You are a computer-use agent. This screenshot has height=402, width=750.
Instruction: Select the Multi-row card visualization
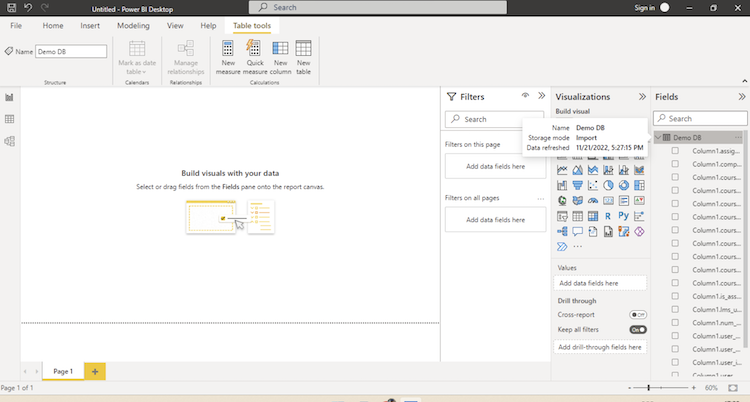click(x=624, y=201)
